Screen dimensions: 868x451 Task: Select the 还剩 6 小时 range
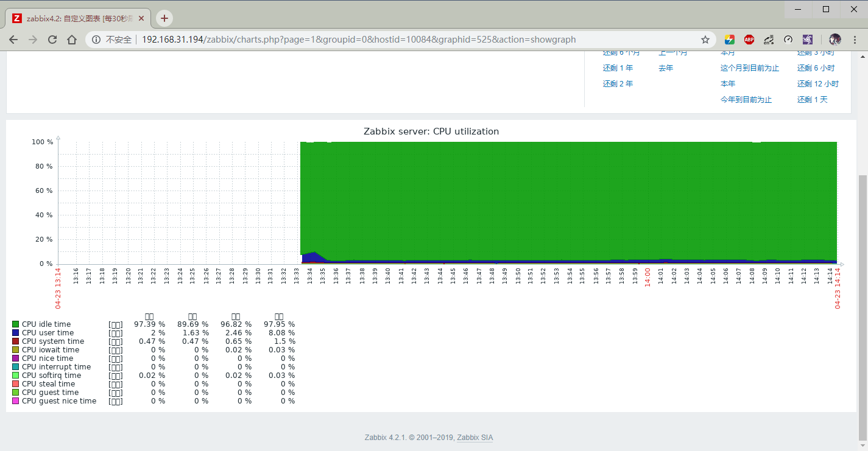click(x=816, y=68)
